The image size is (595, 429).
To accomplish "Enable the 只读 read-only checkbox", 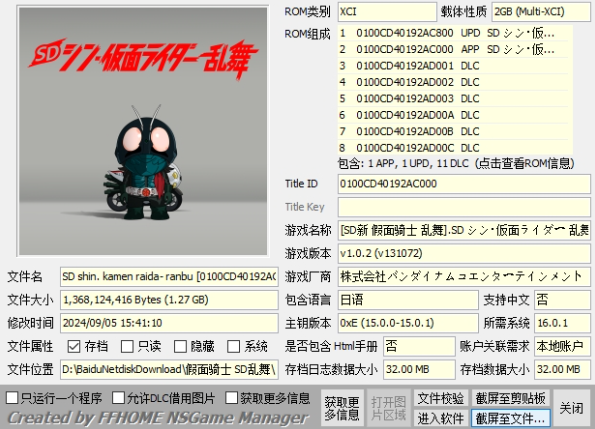I will pyautogui.click(x=127, y=346).
